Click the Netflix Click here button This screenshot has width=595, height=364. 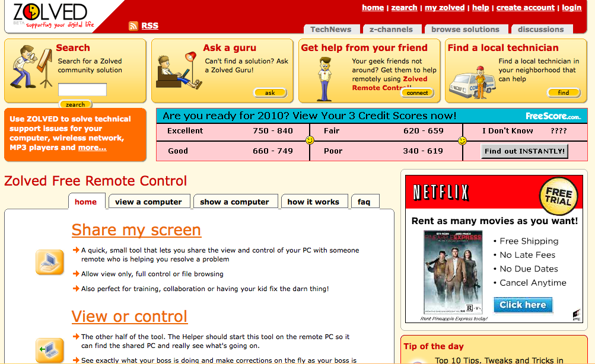(x=523, y=305)
